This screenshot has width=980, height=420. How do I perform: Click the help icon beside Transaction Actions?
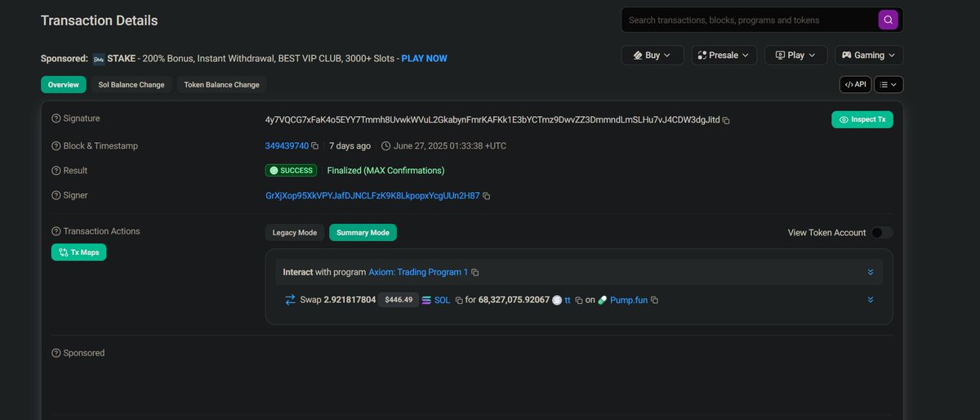pos(56,231)
